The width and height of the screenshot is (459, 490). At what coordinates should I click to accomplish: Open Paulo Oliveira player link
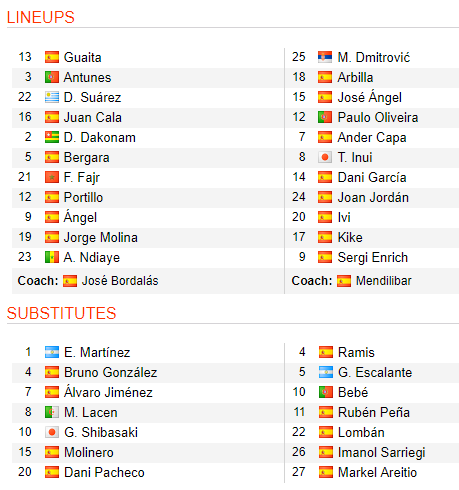coord(378,117)
